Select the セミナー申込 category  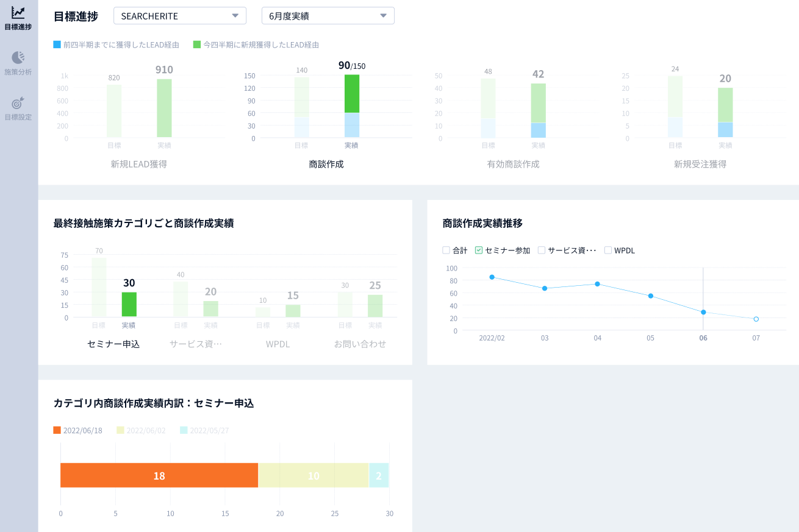pos(113,344)
